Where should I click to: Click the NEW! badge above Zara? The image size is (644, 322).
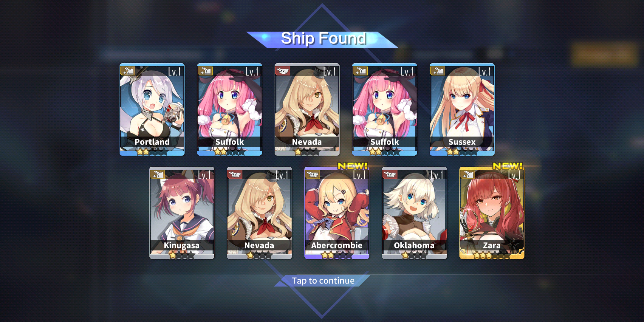(x=507, y=166)
